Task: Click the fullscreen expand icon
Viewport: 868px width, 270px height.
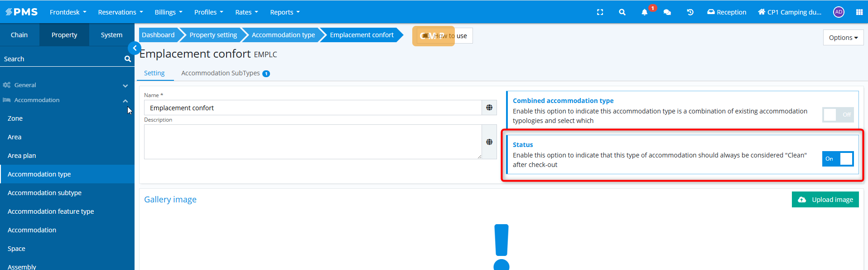Action: [x=600, y=12]
